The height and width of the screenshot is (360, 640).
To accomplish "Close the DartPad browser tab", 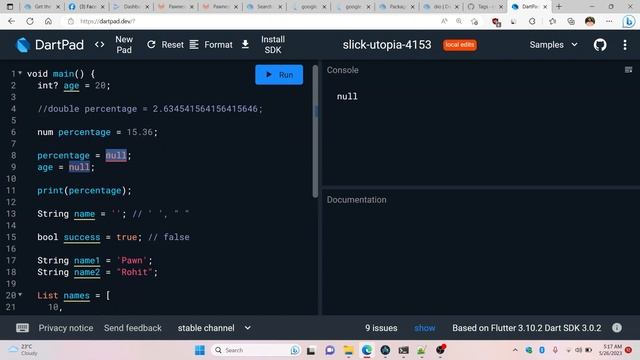I will 545,7.
